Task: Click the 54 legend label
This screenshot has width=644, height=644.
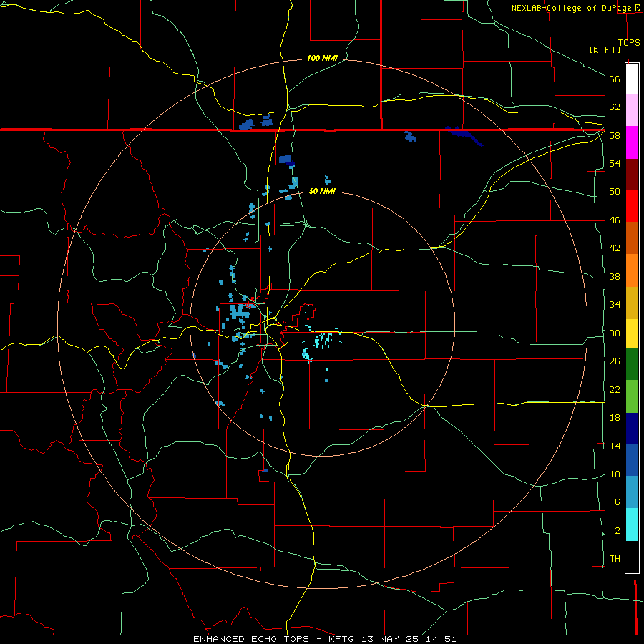Action: point(615,163)
